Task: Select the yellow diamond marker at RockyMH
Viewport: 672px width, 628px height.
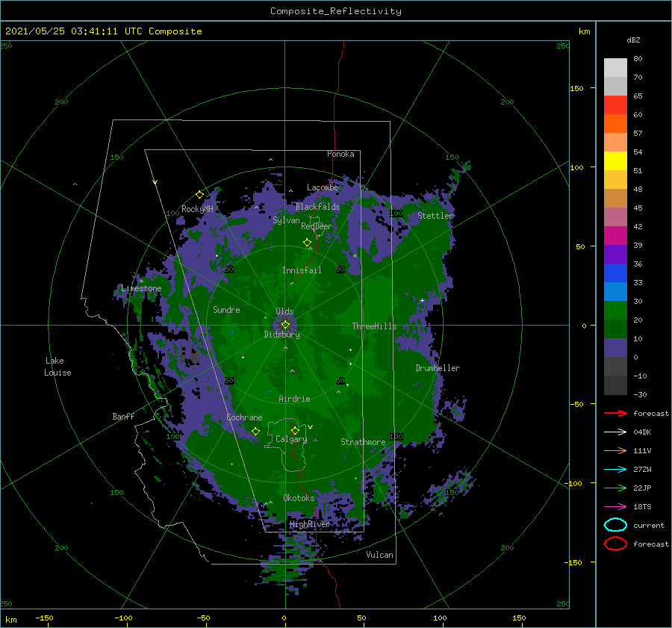Action: (x=199, y=195)
